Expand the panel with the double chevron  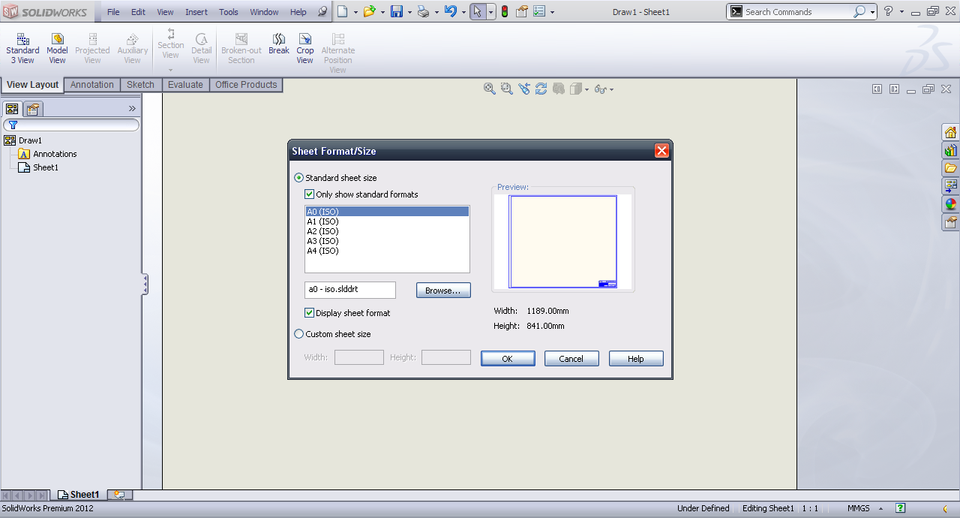(132, 108)
